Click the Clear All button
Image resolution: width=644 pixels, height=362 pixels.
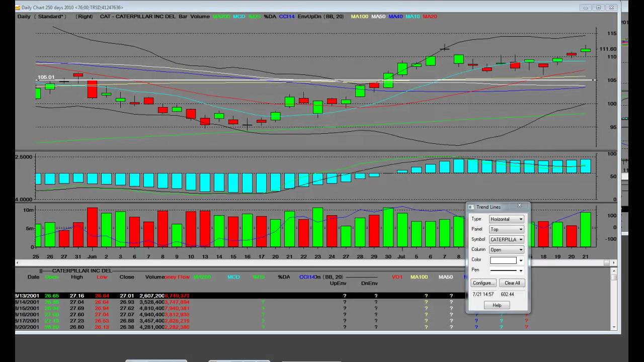pos(512,283)
